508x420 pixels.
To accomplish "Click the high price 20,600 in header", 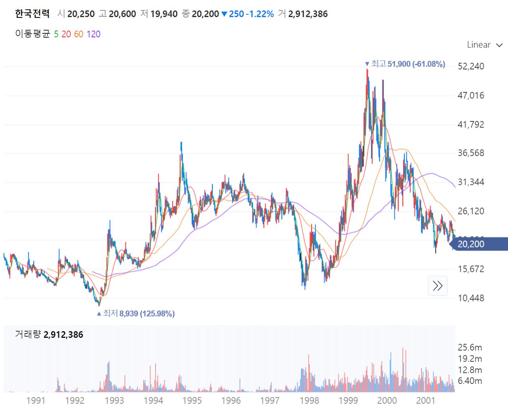I will pos(123,14).
